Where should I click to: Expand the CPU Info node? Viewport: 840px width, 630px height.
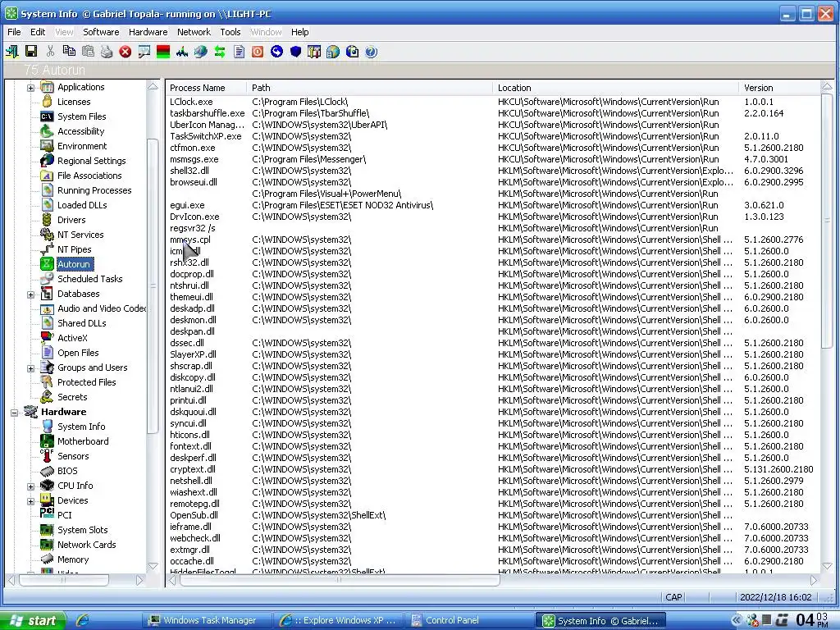point(30,486)
